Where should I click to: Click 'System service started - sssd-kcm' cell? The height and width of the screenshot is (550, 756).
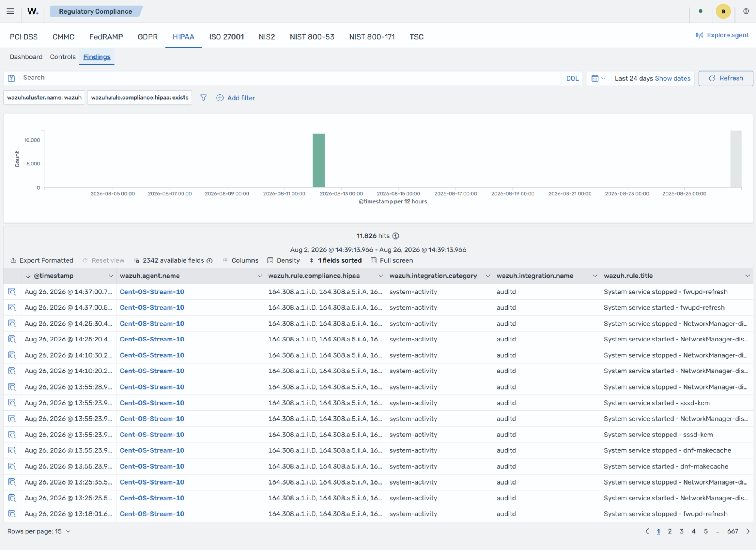pyautogui.click(x=657, y=403)
